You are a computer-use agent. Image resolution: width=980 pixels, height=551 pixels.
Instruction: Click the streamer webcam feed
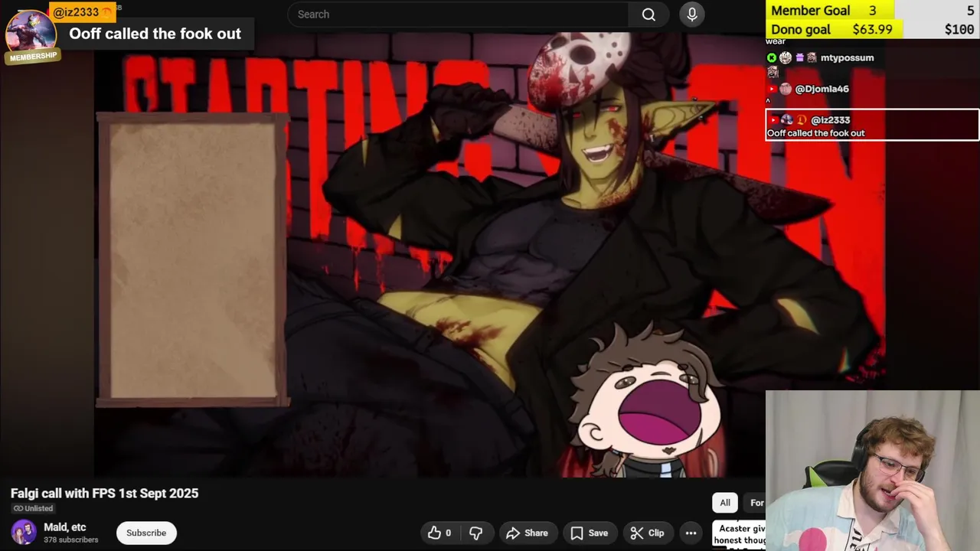pos(872,471)
